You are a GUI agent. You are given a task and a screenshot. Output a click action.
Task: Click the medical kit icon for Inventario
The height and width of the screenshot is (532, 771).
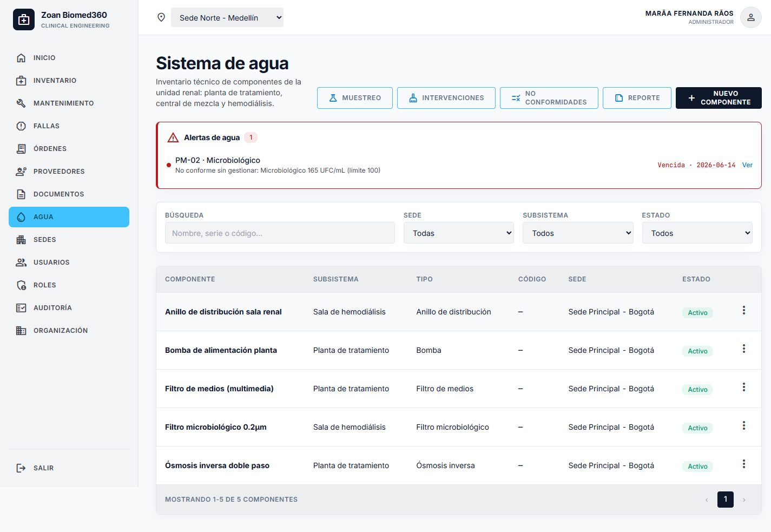(x=21, y=81)
